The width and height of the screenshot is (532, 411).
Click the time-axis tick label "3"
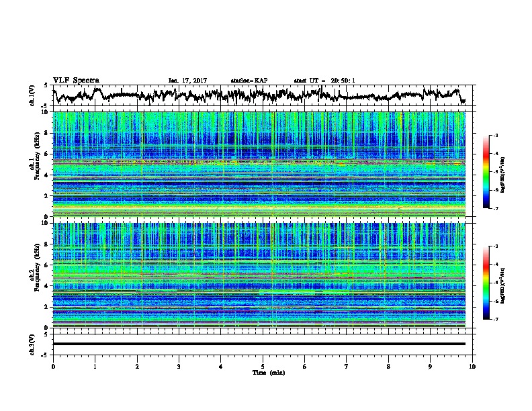(x=179, y=367)
